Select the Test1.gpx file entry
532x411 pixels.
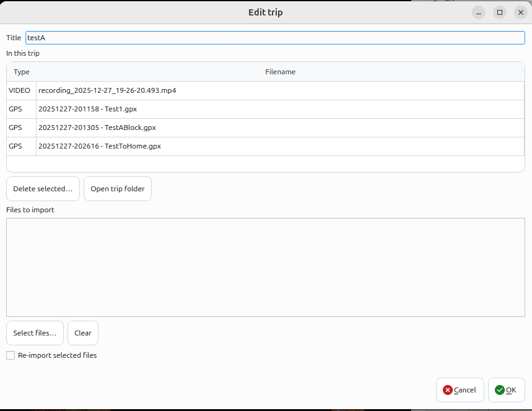87,109
